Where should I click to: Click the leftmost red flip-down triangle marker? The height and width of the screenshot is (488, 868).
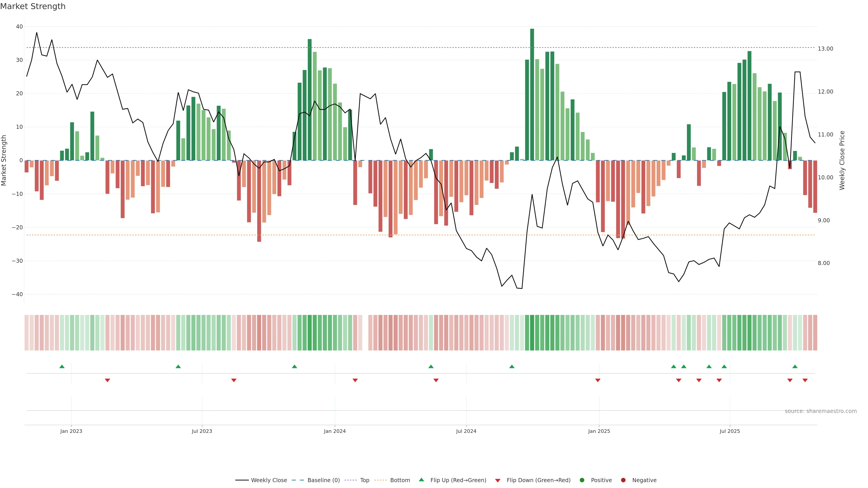click(108, 380)
